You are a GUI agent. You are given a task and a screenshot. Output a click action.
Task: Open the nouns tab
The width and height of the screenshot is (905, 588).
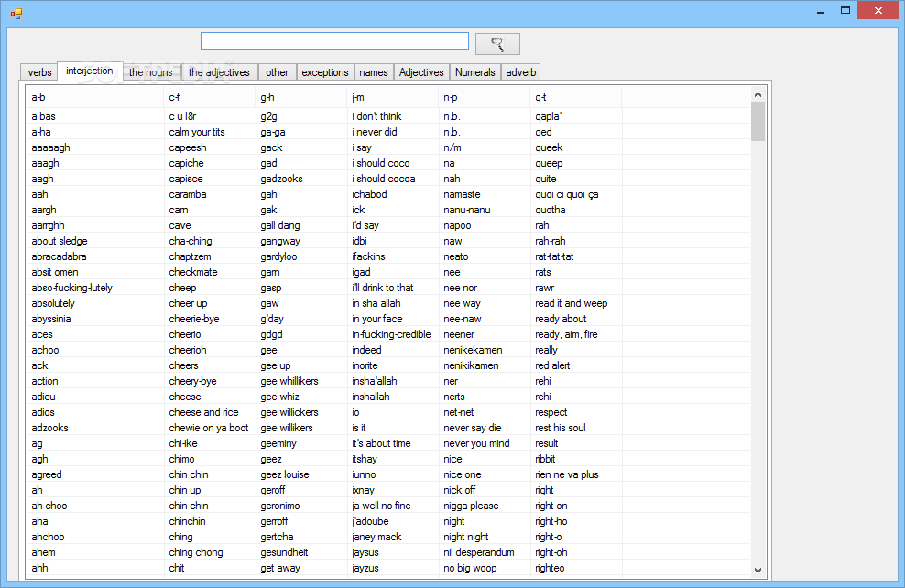click(x=150, y=72)
